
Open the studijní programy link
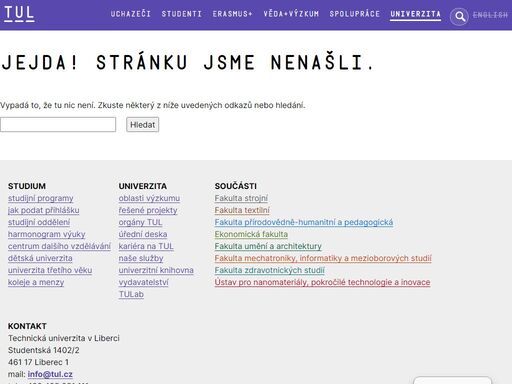click(x=41, y=198)
